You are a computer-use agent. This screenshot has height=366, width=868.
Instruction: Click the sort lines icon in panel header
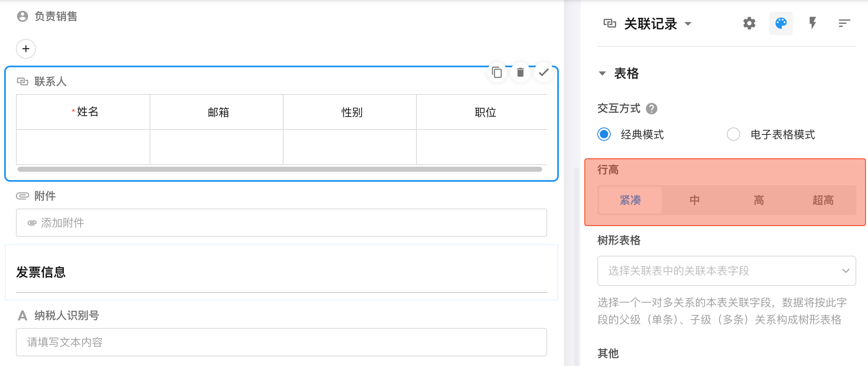tap(844, 23)
